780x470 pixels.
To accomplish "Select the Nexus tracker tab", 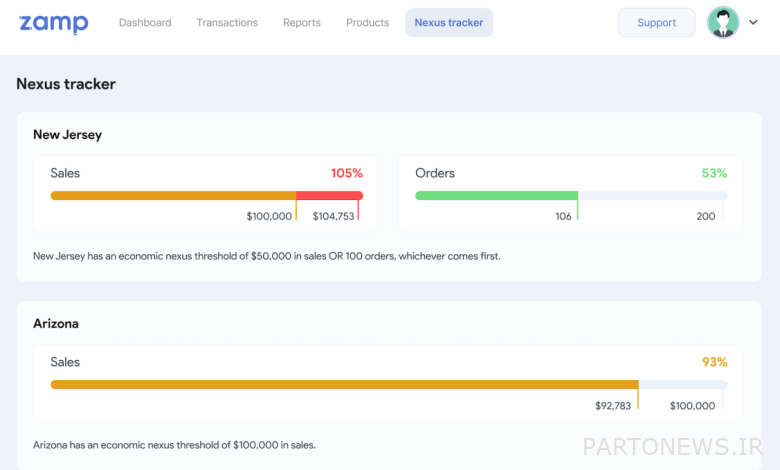I will (x=449, y=22).
